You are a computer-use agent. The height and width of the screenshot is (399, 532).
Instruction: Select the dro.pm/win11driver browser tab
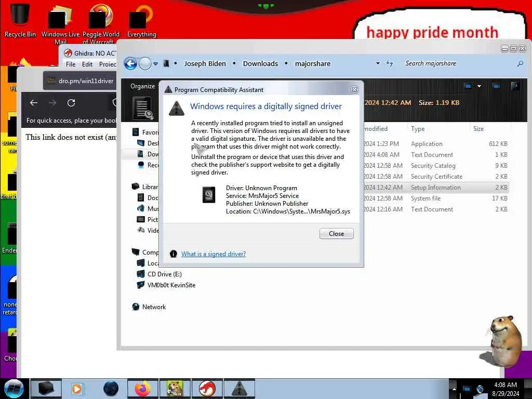click(80, 81)
